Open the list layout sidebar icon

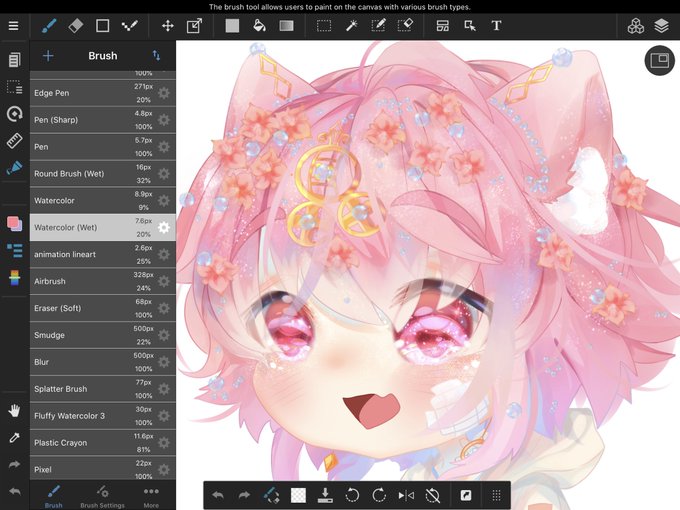pos(14,251)
